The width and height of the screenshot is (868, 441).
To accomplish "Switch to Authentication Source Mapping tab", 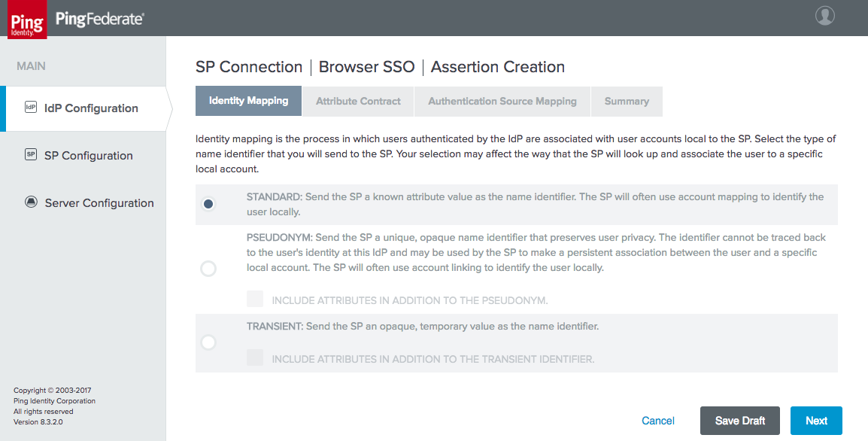I will (502, 102).
